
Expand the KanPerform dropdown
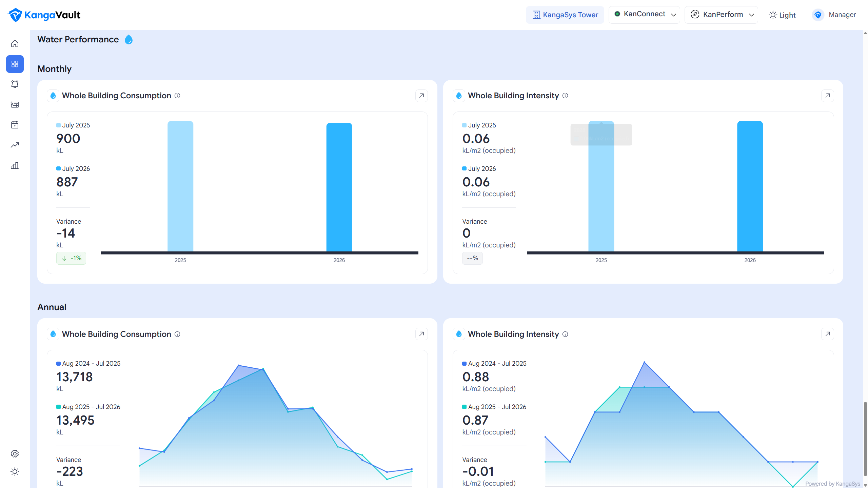point(721,15)
